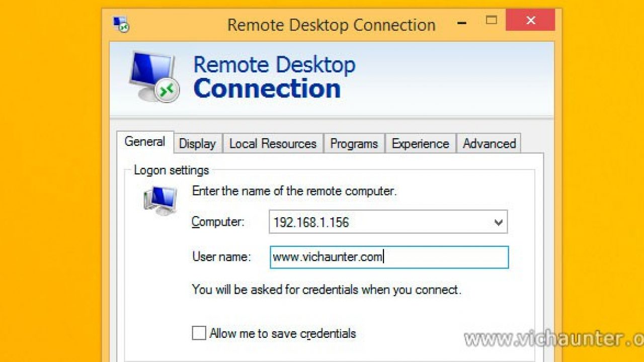This screenshot has height=362, width=644.
Task: Switch to the Programs tab
Action: coord(354,144)
